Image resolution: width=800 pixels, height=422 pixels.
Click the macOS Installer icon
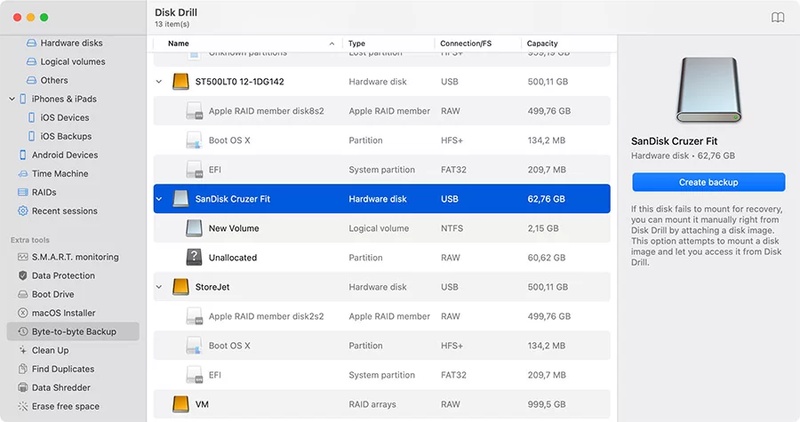coord(23,313)
